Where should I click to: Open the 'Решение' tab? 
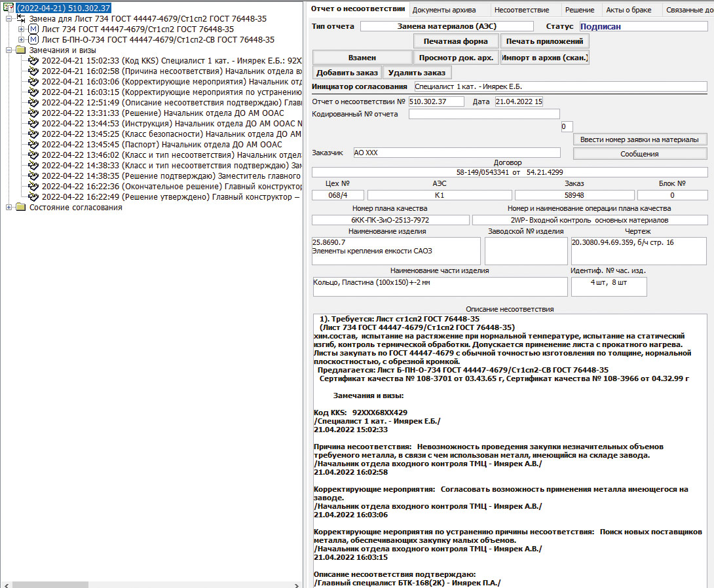(x=580, y=10)
